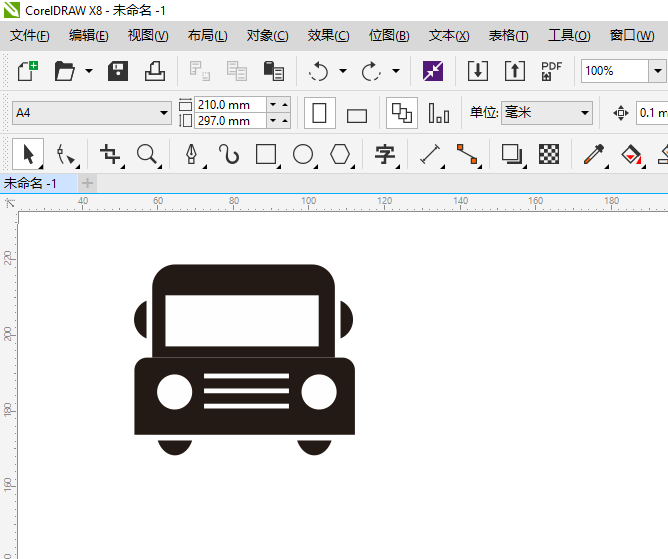The image size is (668, 559).
Task: Select the Pick tool arrow
Action: [x=28, y=154]
